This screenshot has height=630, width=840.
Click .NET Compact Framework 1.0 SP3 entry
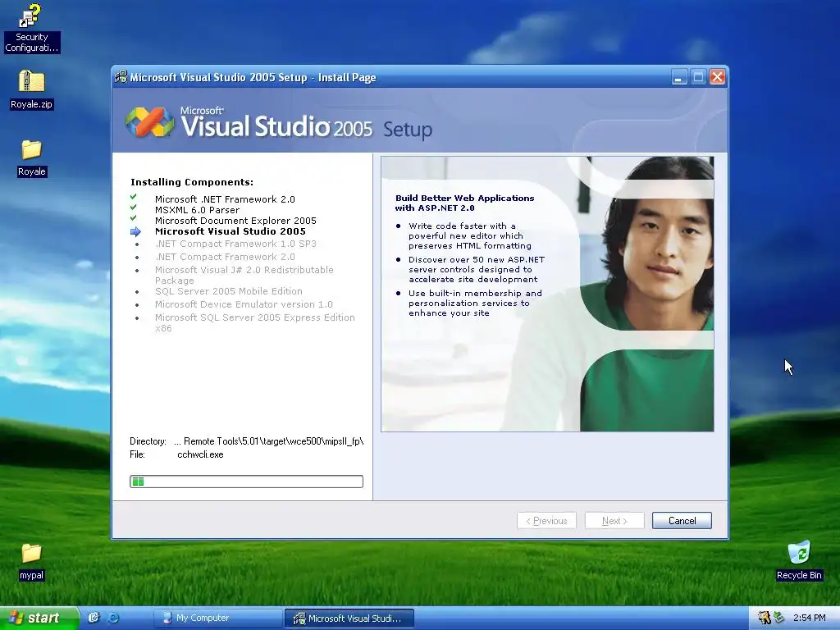click(x=235, y=244)
